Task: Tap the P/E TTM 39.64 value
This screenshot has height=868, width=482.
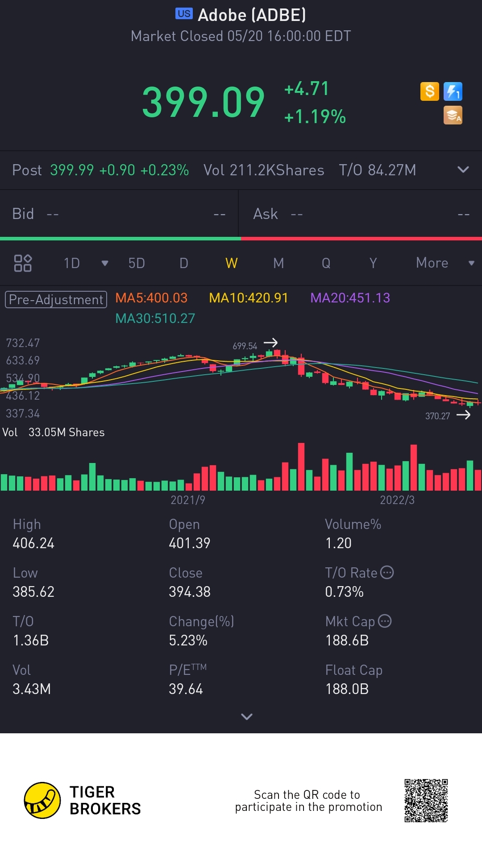Action: tap(186, 689)
